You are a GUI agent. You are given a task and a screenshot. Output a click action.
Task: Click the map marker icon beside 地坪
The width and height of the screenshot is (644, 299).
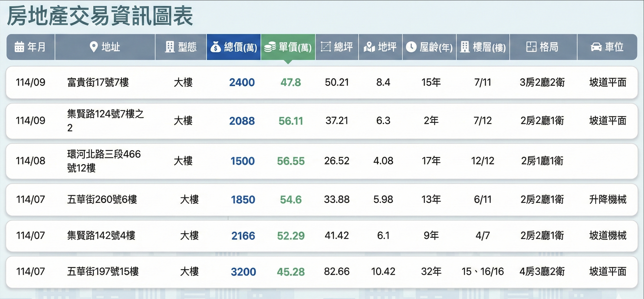[369, 47]
